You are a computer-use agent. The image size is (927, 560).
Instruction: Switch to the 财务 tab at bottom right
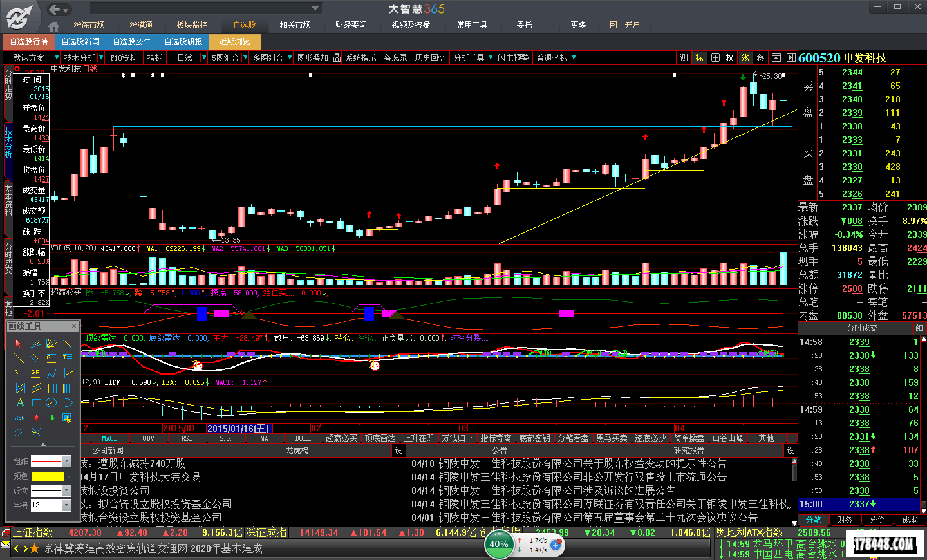click(x=845, y=520)
